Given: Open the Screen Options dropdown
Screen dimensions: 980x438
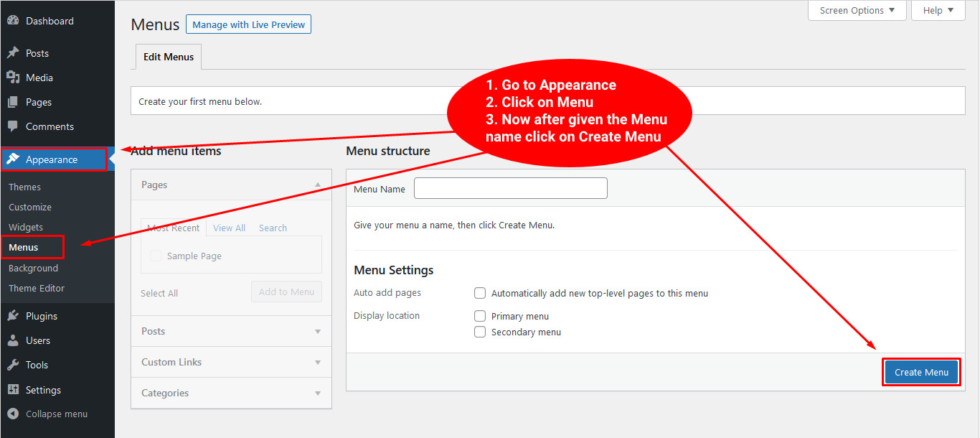Looking at the screenshot, I should click(x=858, y=10).
